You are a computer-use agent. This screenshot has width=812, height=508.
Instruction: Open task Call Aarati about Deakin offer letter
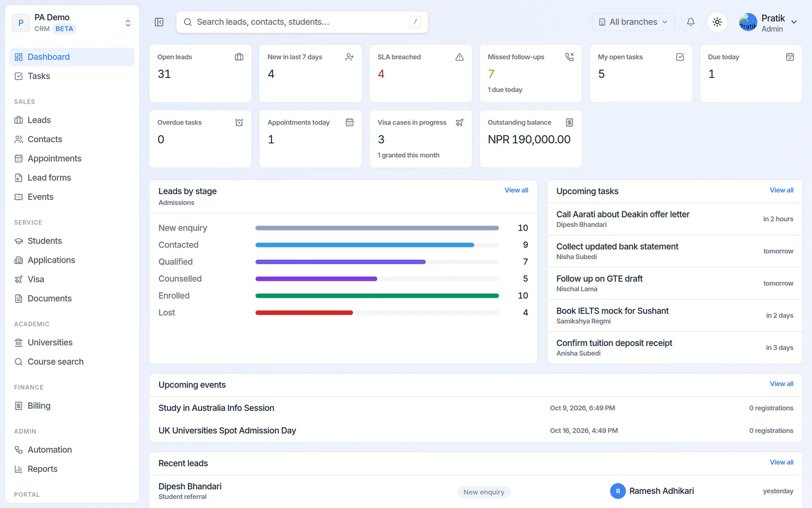pos(674,219)
